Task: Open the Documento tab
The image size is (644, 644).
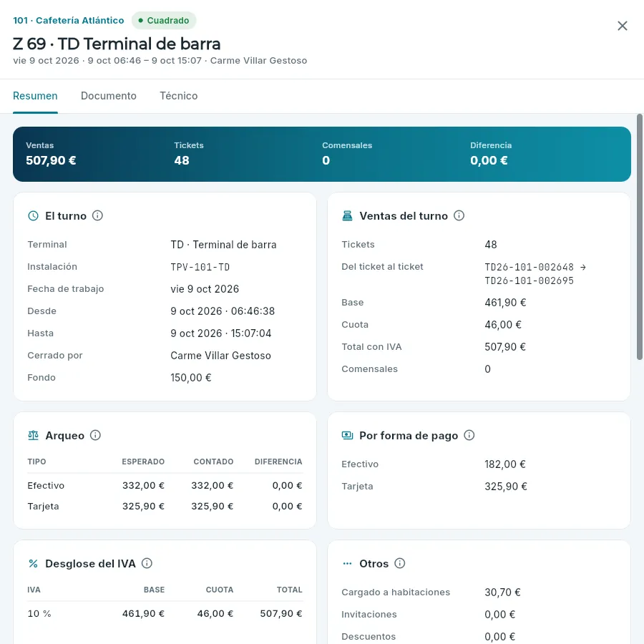Action: pyautogui.click(x=109, y=96)
